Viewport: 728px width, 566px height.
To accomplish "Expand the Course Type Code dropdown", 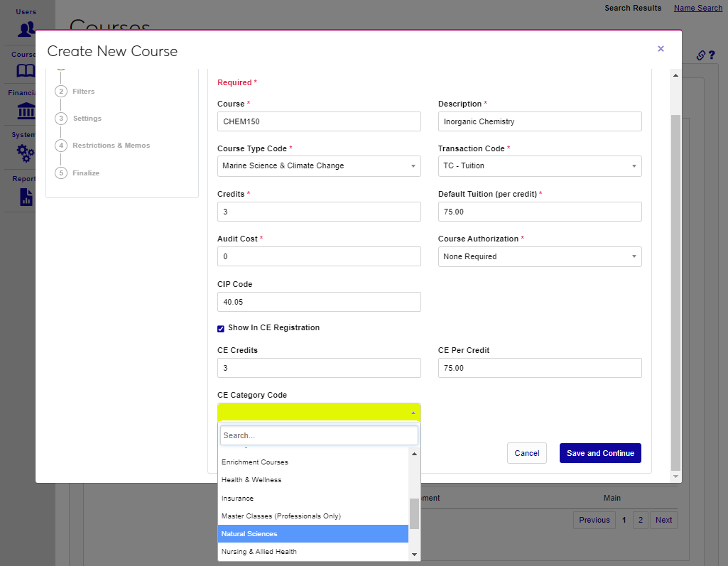I will (x=319, y=166).
